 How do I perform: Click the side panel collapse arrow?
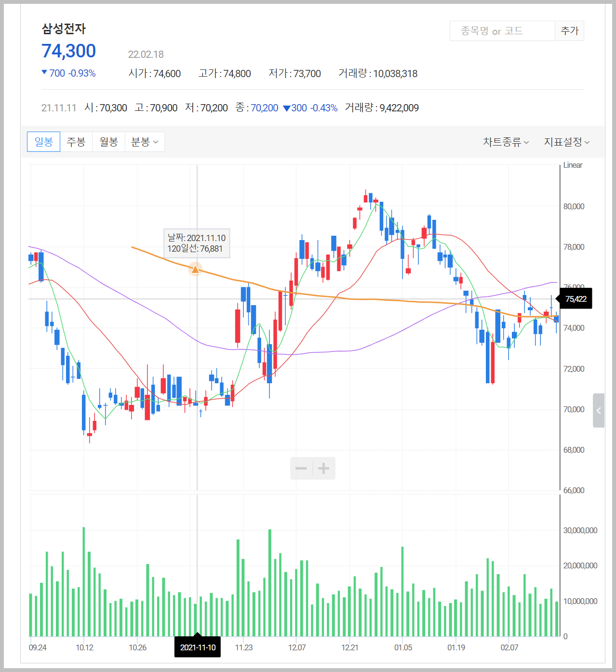[599, 410]
